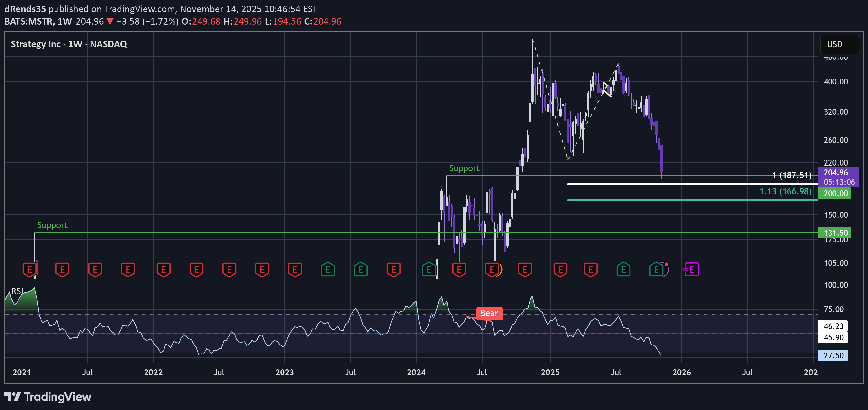Click the Bear divergence label on RSI
Image resolution: width=868 pixels, height=410 pixels.
coord(489,313)
